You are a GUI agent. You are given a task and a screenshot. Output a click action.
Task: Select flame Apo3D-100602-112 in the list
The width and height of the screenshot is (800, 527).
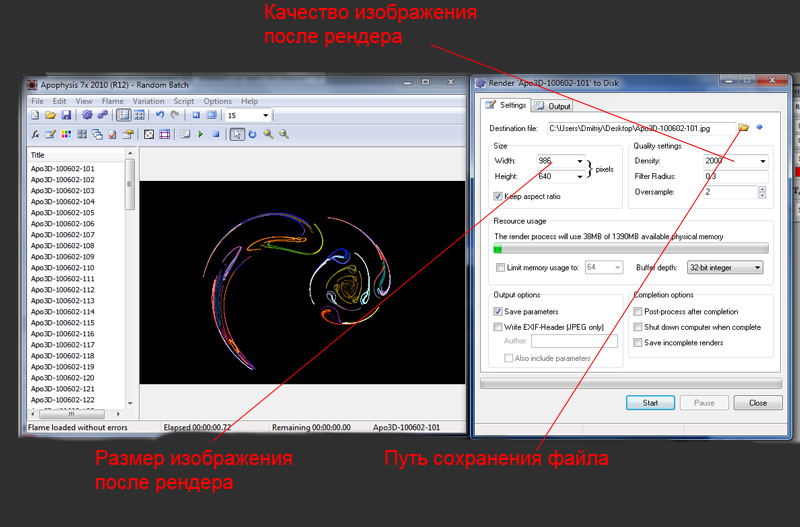click(x=63, y=290)
